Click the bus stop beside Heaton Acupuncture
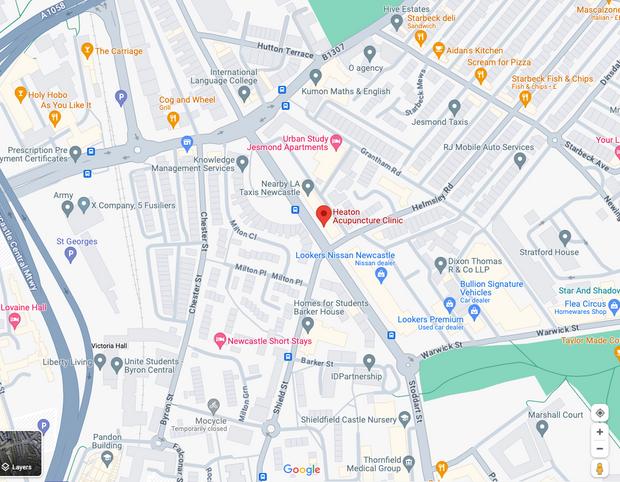The image size is (620, 482). [295, 210]
